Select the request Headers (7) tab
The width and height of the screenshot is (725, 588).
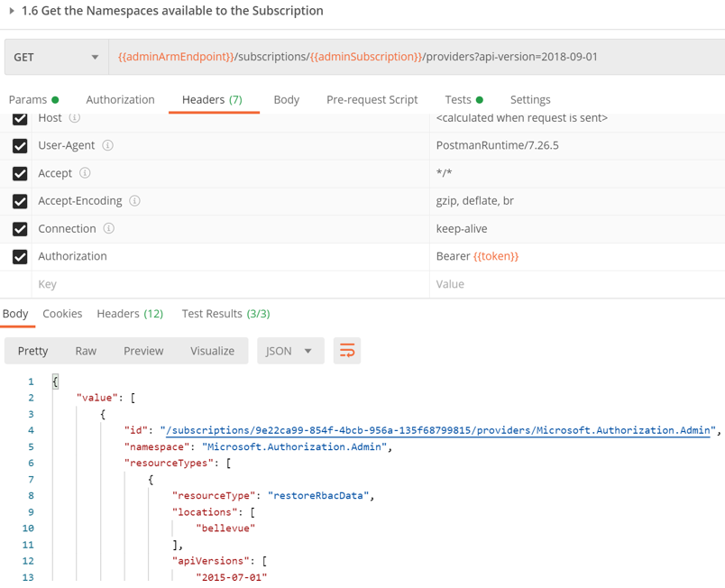212,100
